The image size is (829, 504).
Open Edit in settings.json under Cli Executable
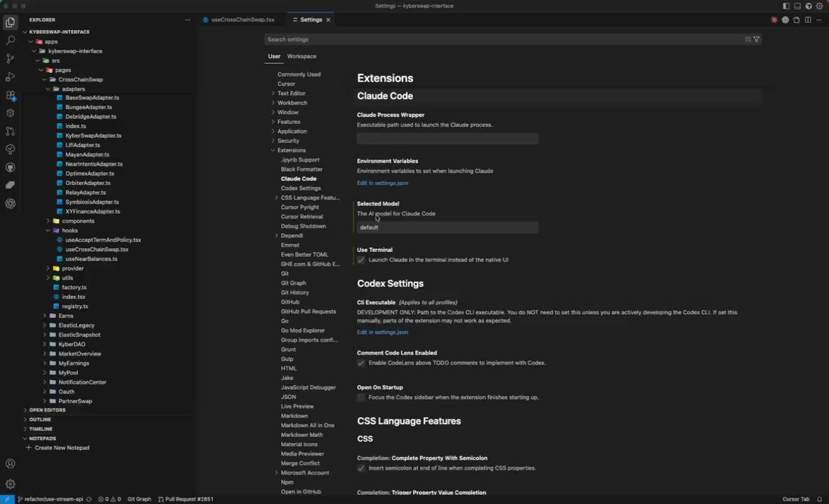click(382, 332)
